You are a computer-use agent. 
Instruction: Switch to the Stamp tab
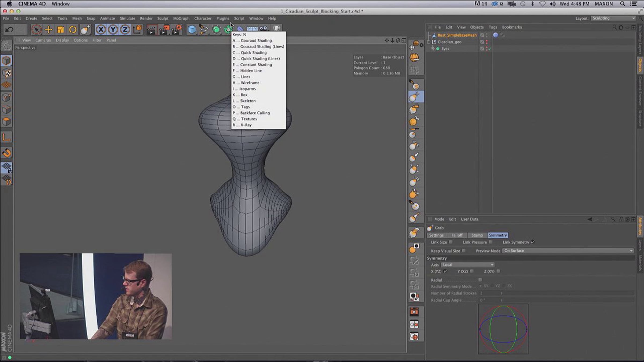coord(477,235)
